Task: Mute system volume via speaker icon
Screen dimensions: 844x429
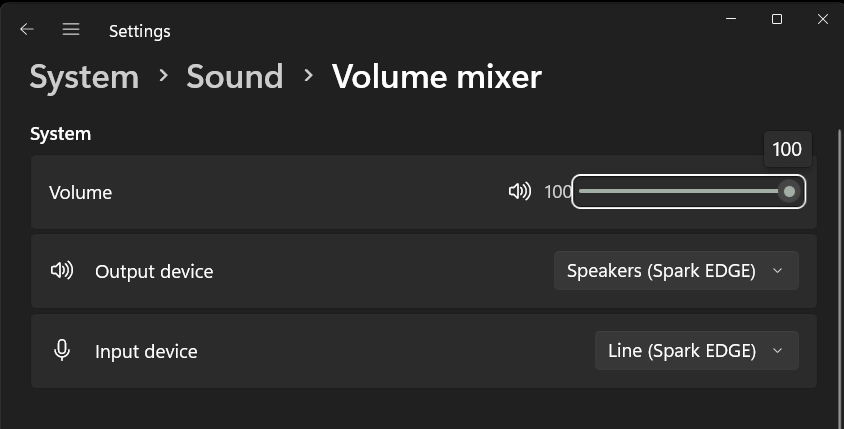Action: point(519,191)
